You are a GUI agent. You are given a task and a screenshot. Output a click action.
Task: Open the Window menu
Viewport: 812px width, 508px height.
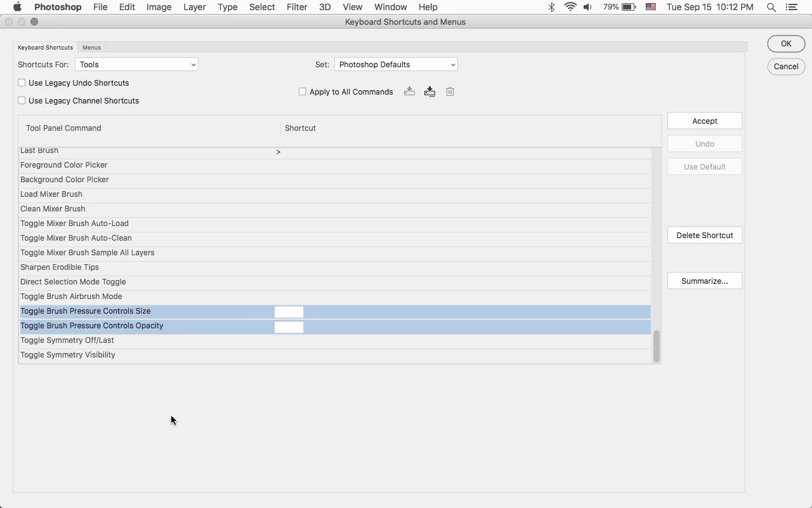[x=390, y=7]
